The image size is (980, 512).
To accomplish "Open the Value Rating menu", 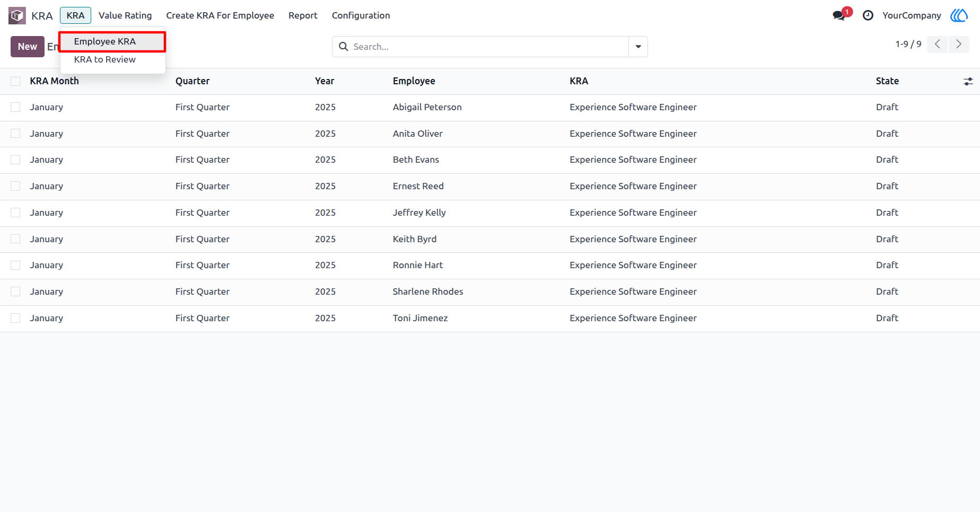I will pos(125,15).
